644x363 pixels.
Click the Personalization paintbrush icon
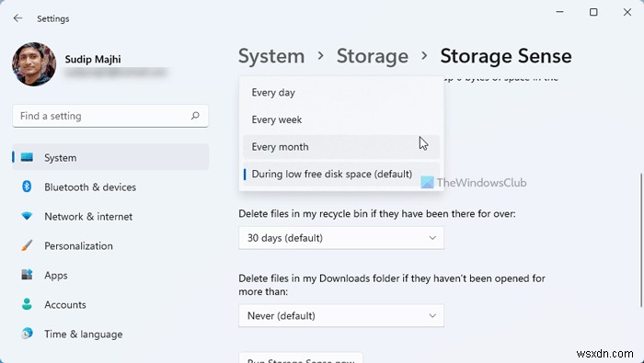(27, 245)
